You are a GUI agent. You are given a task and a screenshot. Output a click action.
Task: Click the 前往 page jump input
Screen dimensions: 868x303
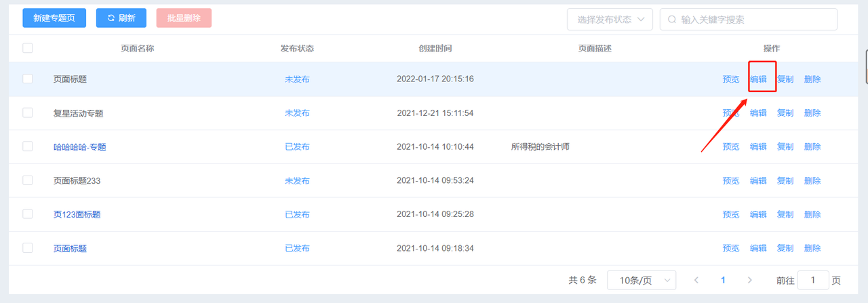coord(813,280)
